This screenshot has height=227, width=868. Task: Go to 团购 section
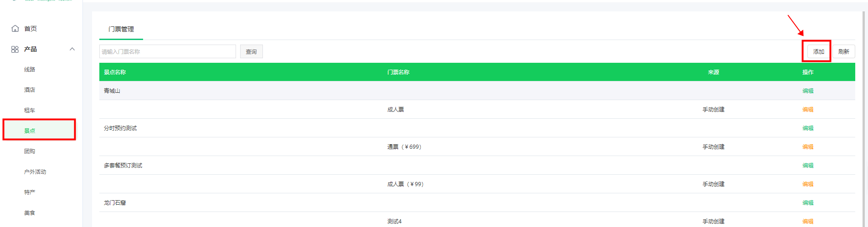click(x=30, y=151)
